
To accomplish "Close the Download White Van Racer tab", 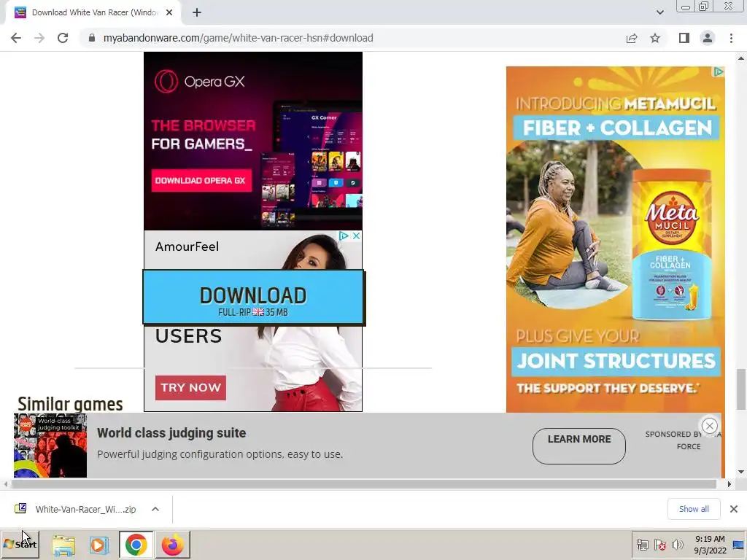I will tap(169, 12).
